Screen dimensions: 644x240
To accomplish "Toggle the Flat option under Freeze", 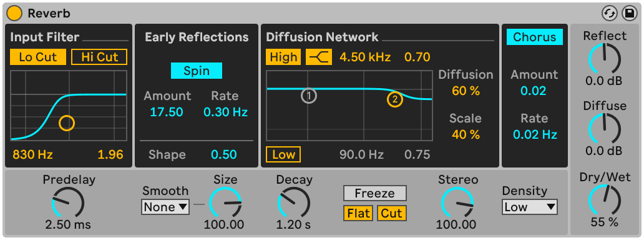I will pyautogui.click(x=358, y=213).
